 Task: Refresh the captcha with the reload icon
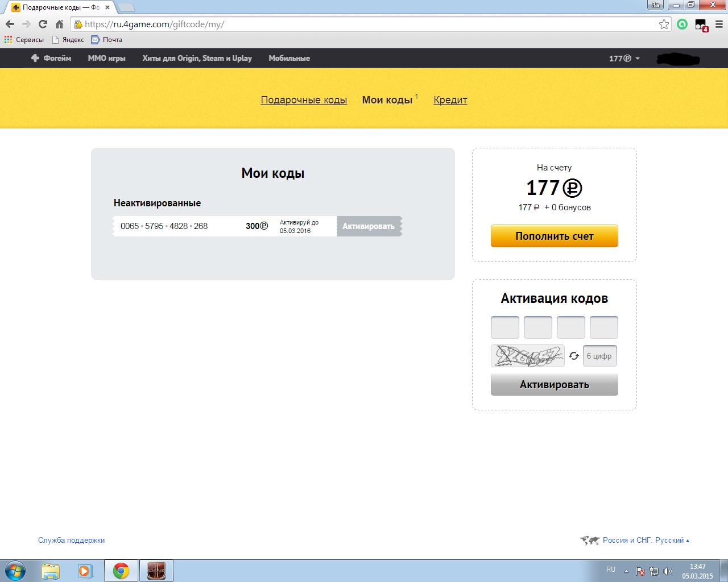(574, 356)
